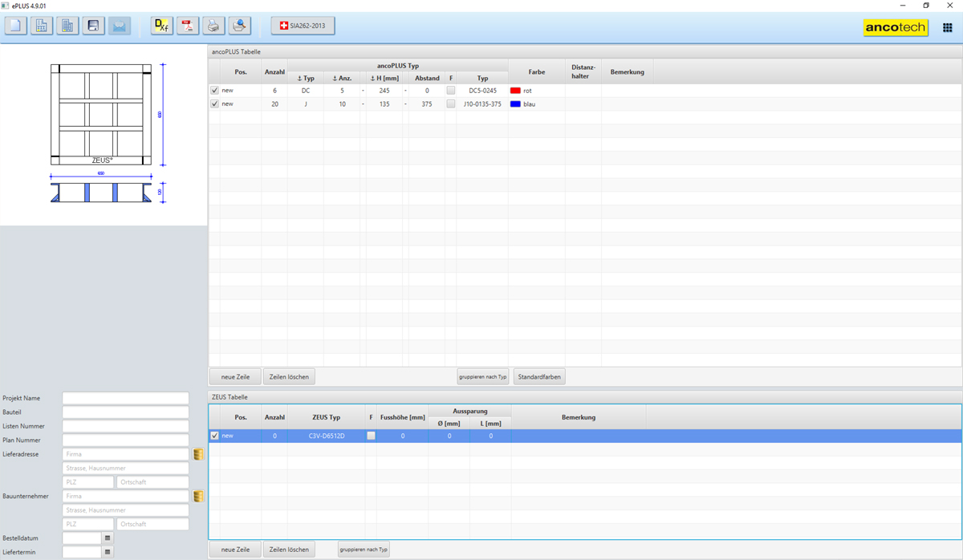
Task: Open the Lieferadresse database icon
Action: 198,454
